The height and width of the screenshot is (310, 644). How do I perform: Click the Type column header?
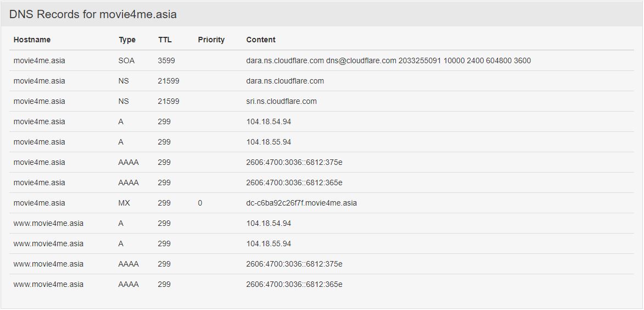pyautogui.click(x=127, y=40)
